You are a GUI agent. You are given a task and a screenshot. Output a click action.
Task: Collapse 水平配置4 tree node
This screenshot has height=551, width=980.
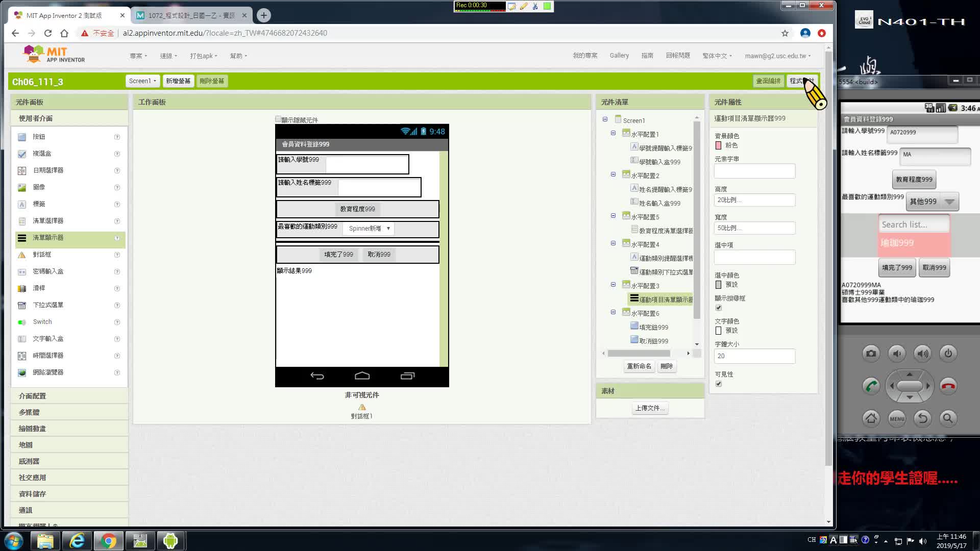pos(613,243)
